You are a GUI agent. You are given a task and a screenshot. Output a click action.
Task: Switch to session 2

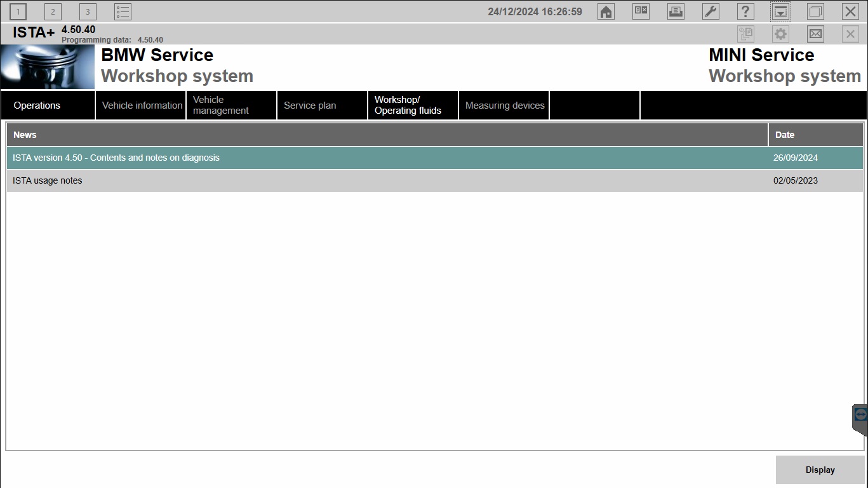(x=53, y=11)
